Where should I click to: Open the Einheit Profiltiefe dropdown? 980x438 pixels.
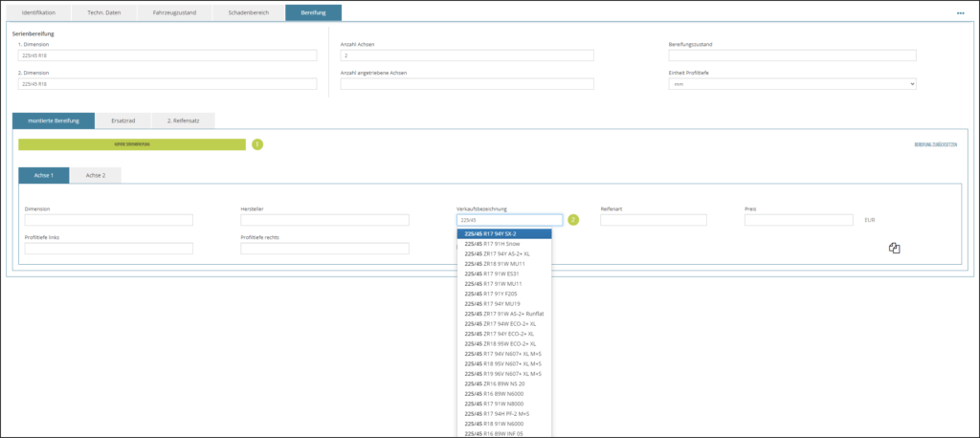coord(791,84)
